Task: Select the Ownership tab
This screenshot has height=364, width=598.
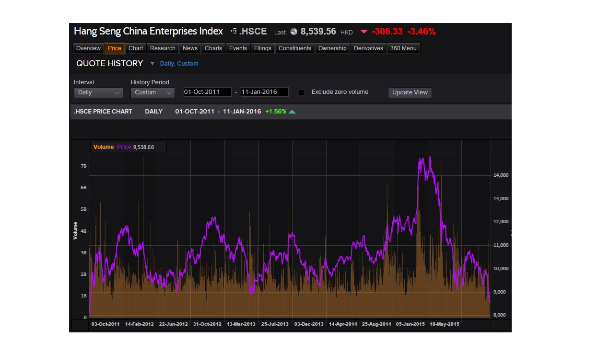Action: [x=332, y=48]
